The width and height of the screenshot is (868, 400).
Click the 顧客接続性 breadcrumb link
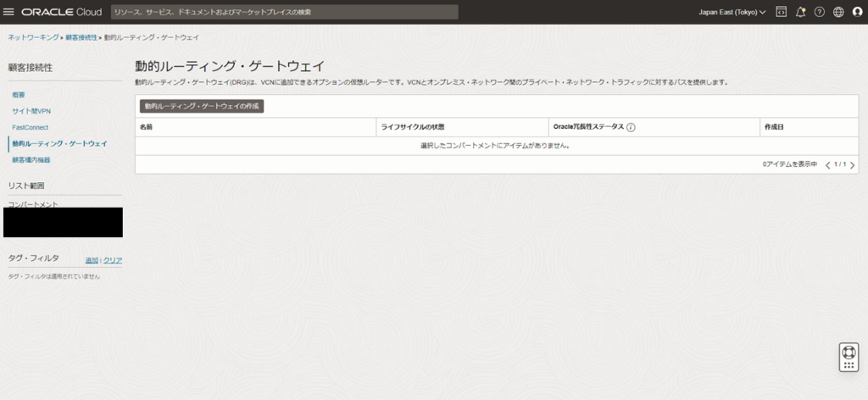tap(81, 37)
